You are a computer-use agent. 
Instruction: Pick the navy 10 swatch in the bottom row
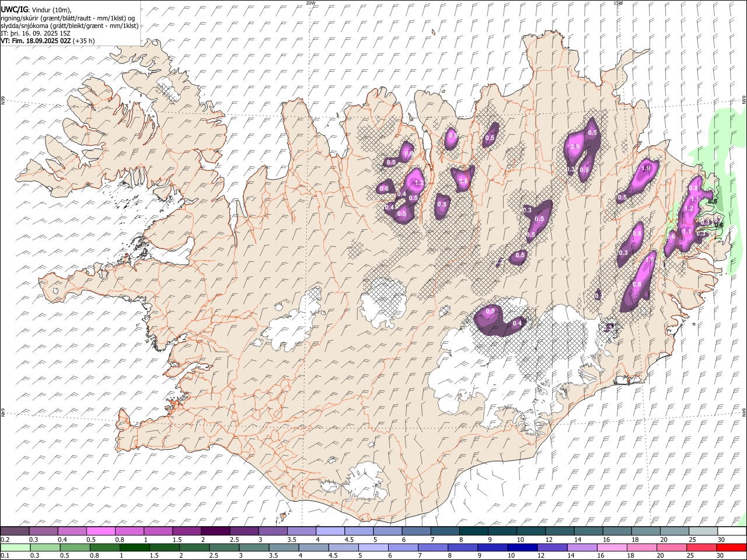(522, 548)
